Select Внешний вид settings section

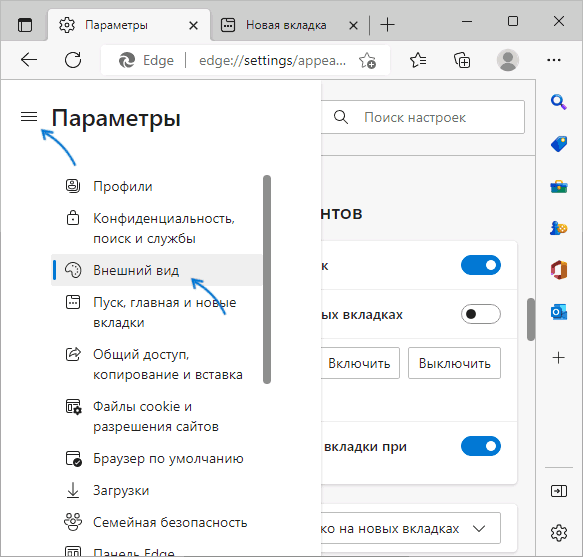[156, 270]
